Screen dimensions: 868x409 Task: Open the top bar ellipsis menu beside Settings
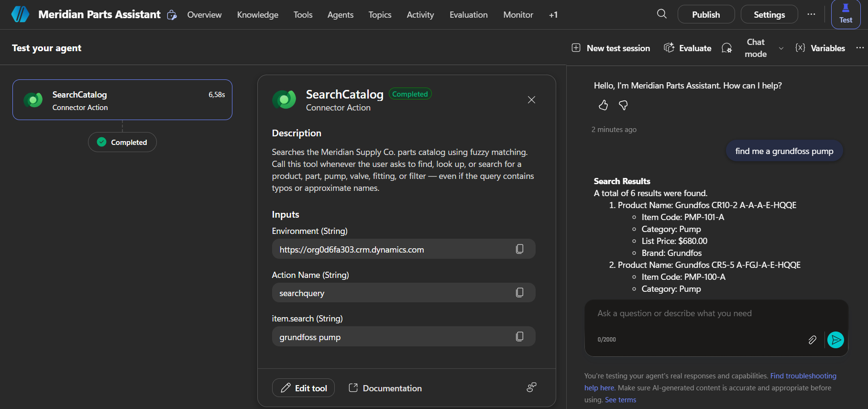coord(811,14)
